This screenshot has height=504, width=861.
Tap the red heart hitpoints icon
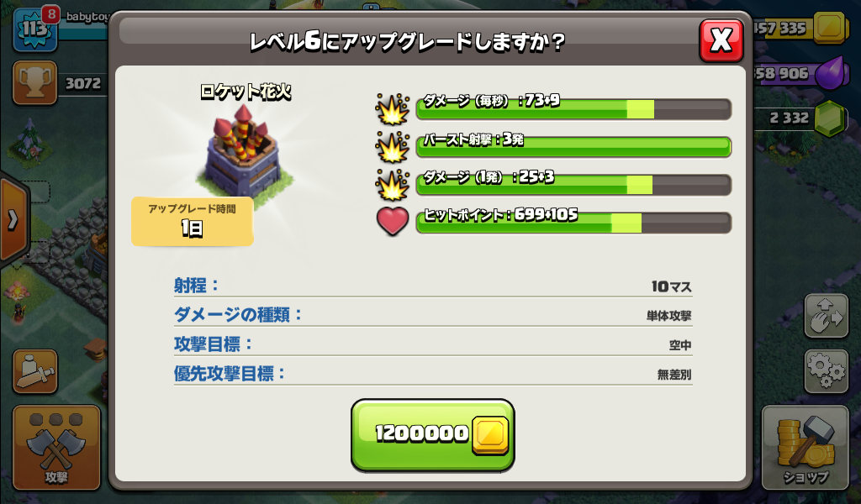click(392, 222)
